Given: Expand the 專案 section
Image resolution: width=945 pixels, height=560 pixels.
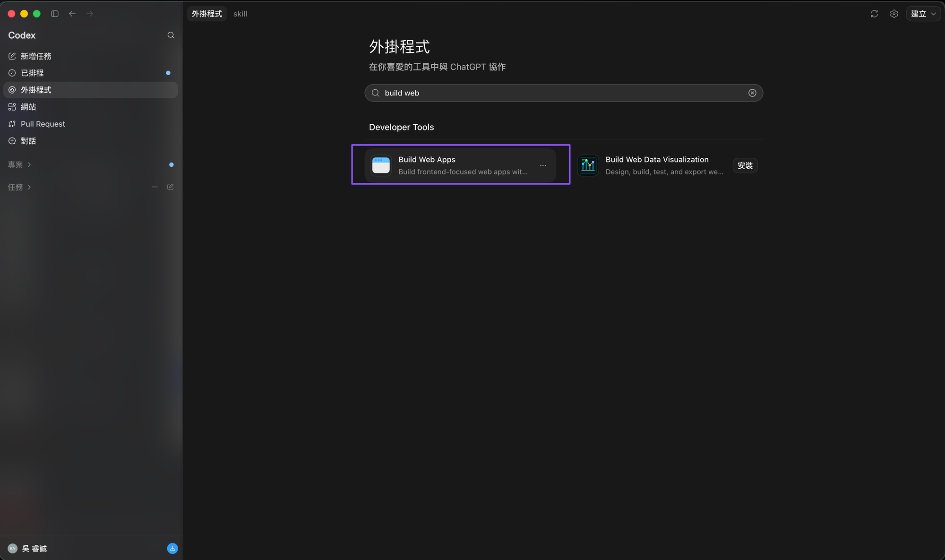Looking at the screenshot, I should (x=19, y=164).
